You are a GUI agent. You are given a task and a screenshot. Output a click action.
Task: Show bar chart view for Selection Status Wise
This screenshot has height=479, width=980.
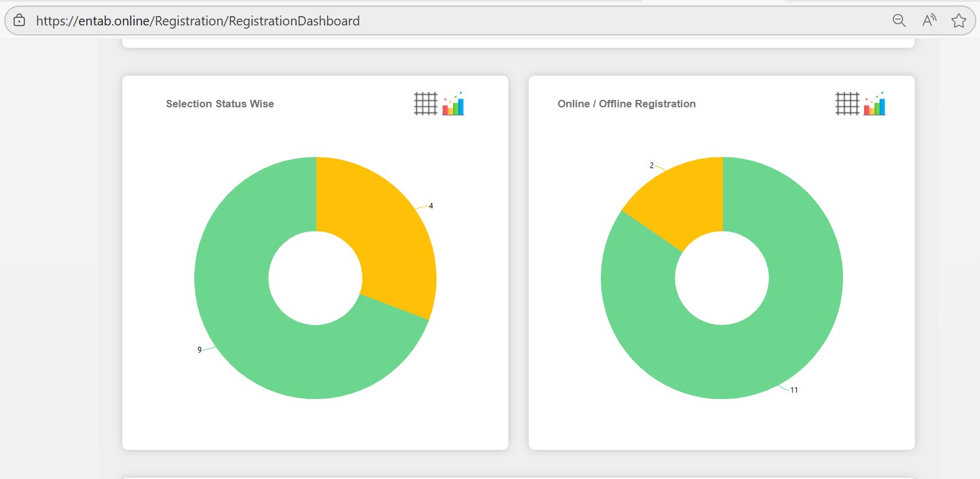(453, 104)
